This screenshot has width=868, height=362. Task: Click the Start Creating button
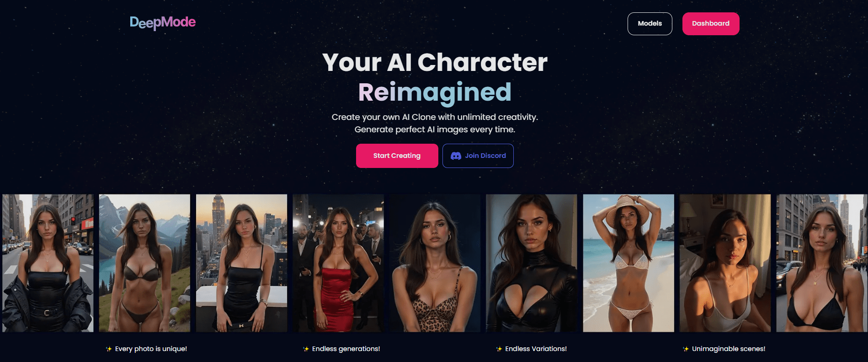pos(397,156)
